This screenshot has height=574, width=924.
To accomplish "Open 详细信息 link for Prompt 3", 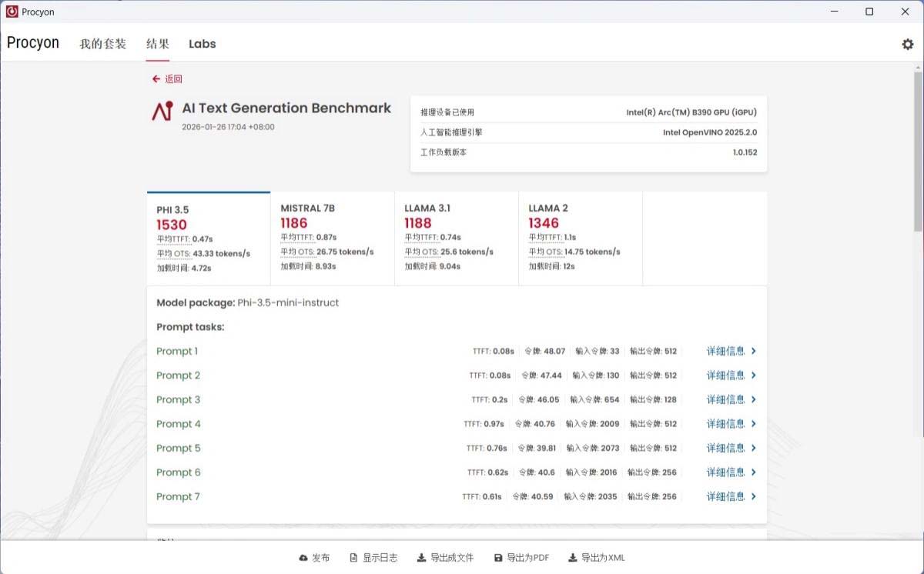I will pos(725,399).
